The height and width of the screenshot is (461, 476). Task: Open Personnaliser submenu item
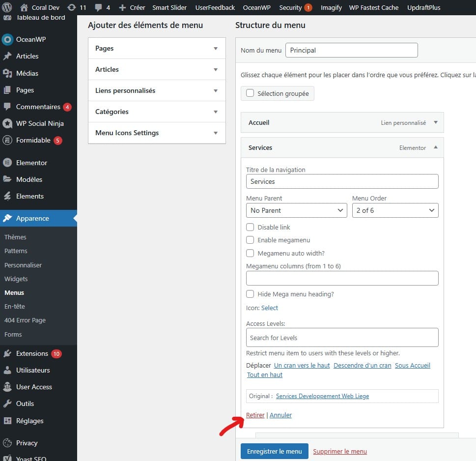[x=23, y=265]
